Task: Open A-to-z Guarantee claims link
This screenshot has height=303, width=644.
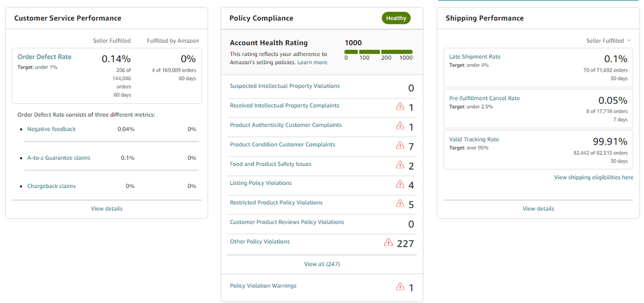Action: pyautogui.click(x=58, y=158)
